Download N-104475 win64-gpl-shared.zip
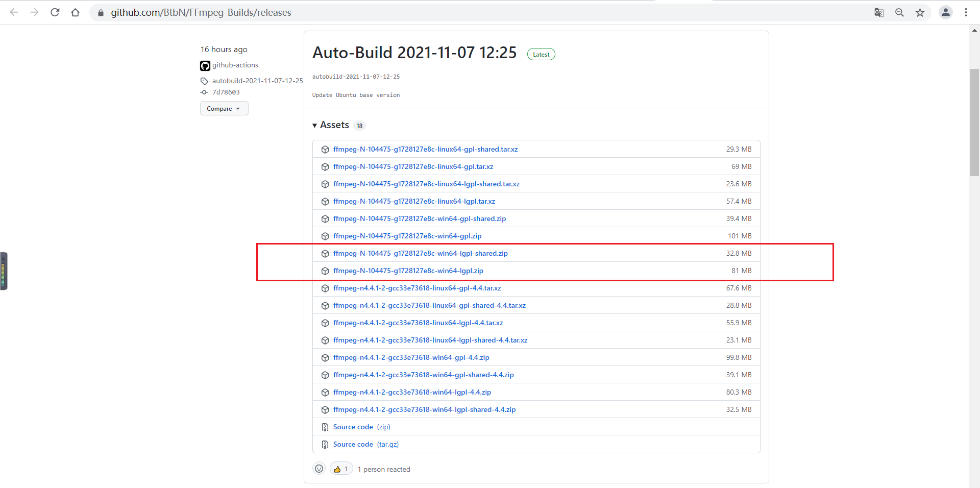Image resolution: width=980 pixels, height=488 pixels. point(420,218)
